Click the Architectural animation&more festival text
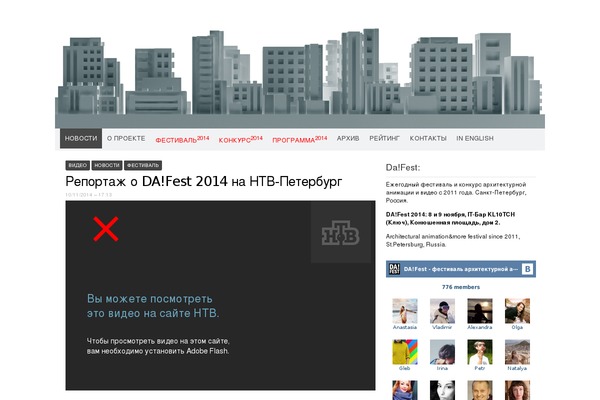The width and height of the screenshot is (600, 400). tap(453, 240)
